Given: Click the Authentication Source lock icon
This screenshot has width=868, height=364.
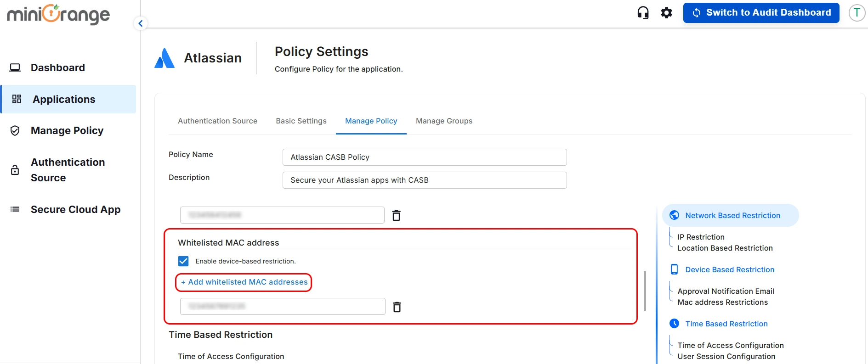Looking at the screenshot, I should [x=15, y=170].
